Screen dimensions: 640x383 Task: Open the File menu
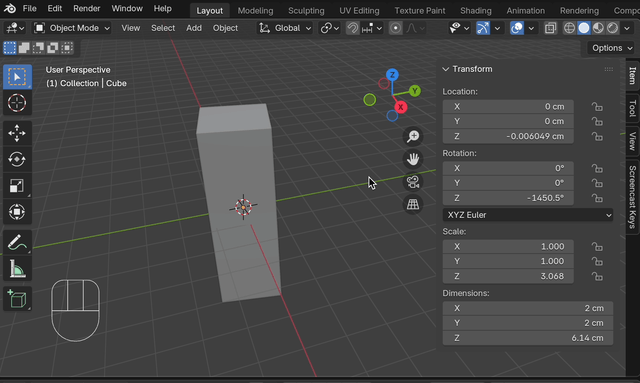point(29,8)
